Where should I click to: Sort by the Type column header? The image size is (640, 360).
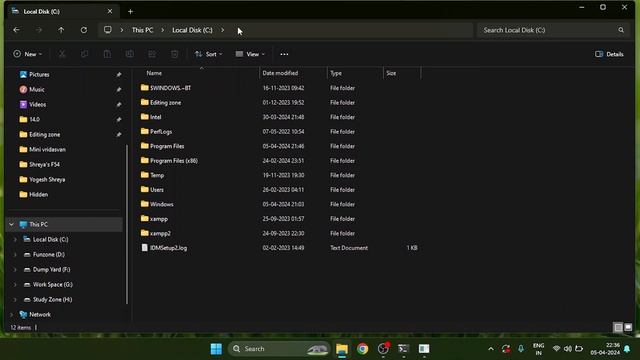[x=336, y=73]
